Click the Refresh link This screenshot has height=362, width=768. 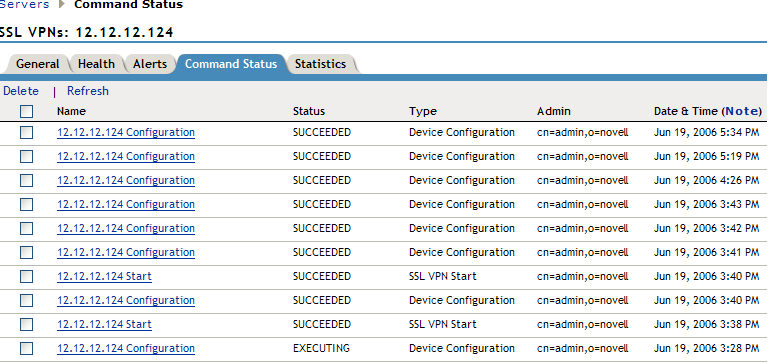tap(88, 91)
